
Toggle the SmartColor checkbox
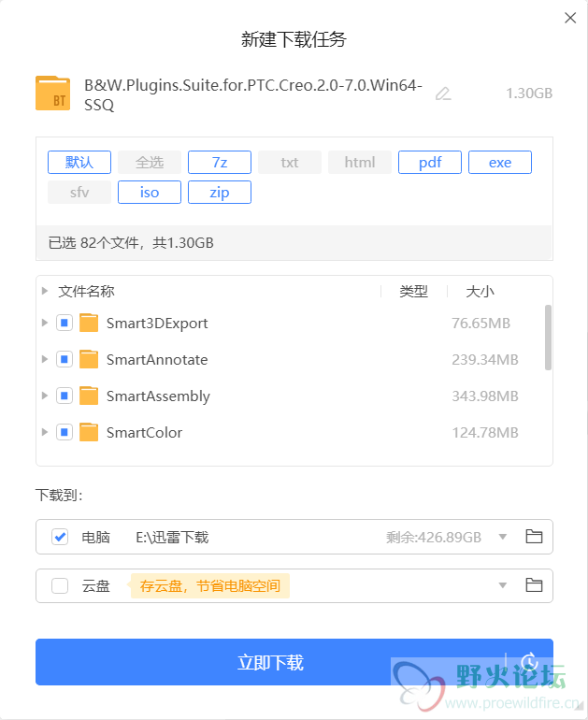click(65, 432)
